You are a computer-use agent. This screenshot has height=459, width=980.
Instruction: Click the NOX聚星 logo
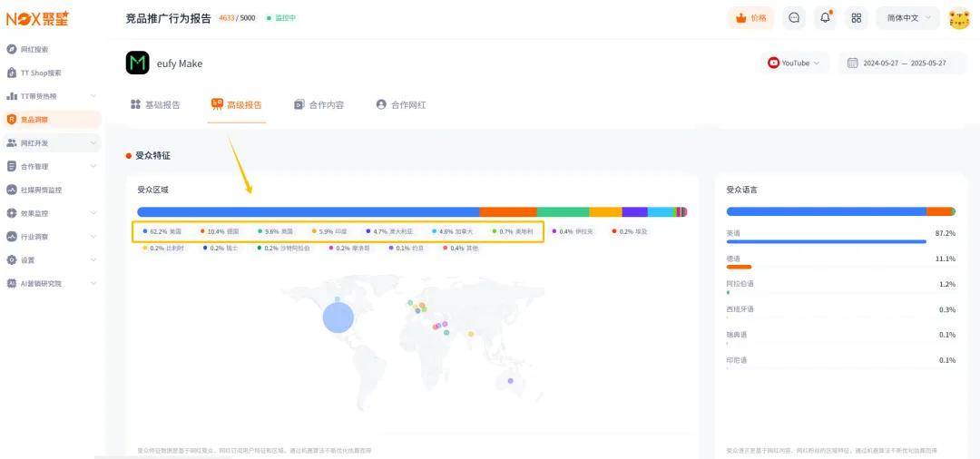click(x=37, y=18)
